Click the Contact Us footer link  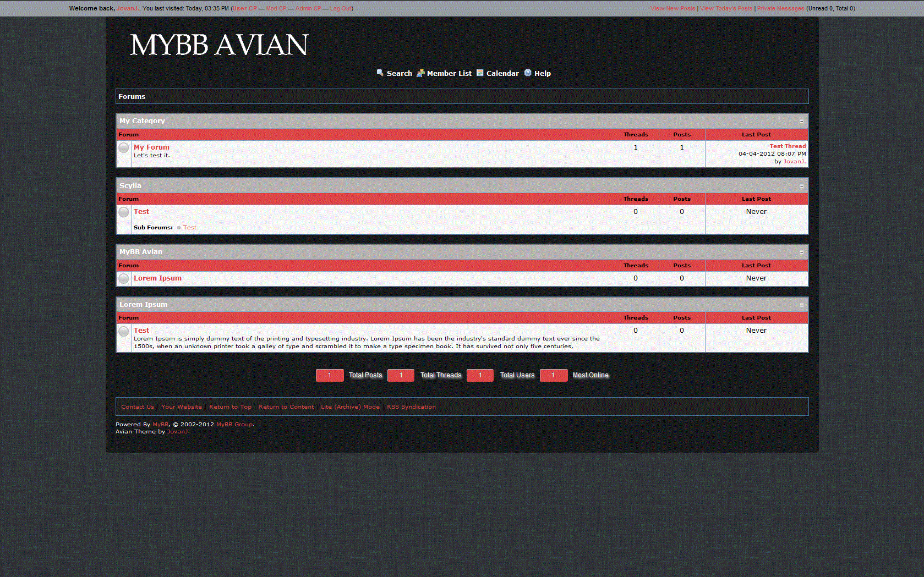(138, 407)
